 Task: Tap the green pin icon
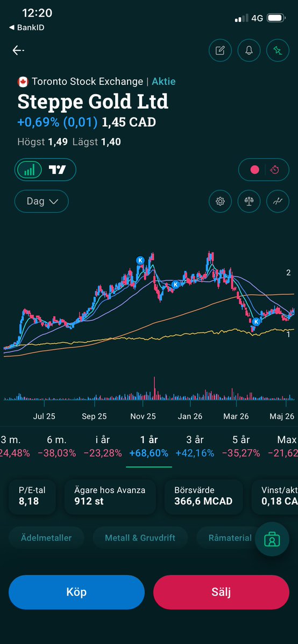coord(278,50)
